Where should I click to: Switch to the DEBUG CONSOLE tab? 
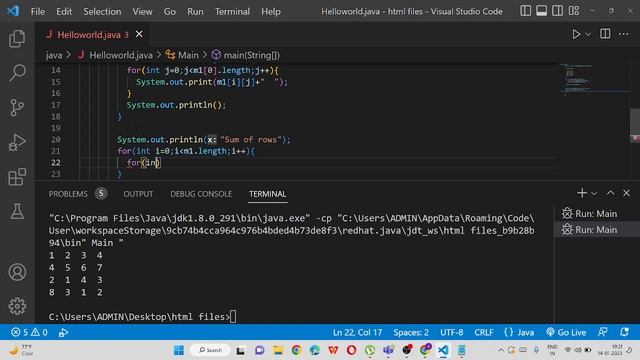201,194
